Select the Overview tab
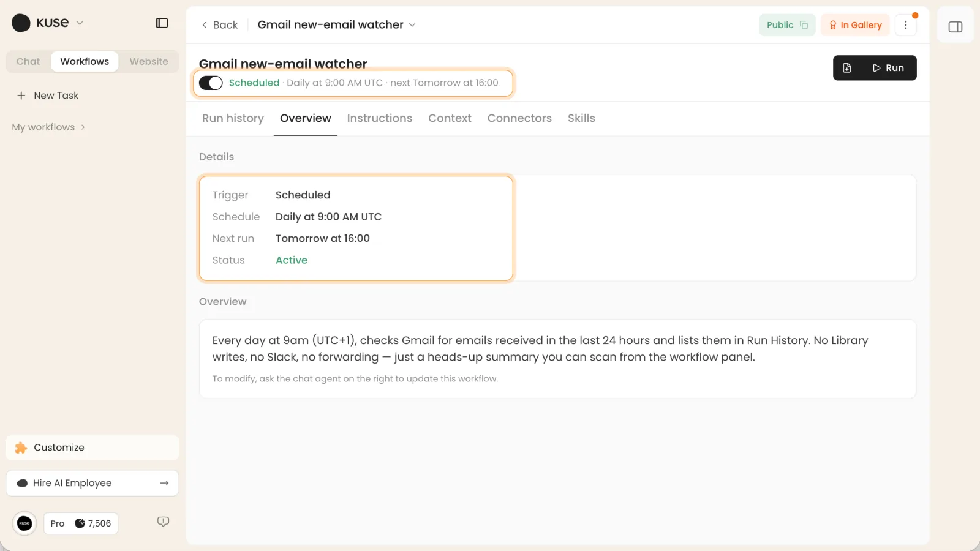This screenshot has width=980, height=551. (306, 118)
